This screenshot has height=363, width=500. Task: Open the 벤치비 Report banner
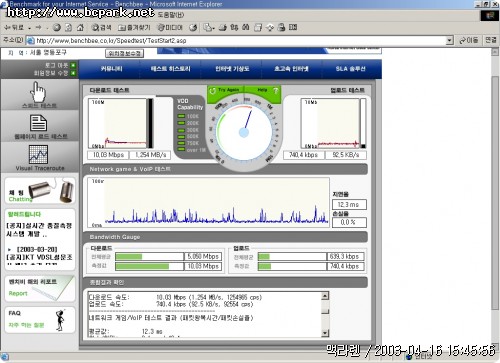click(x=40, y=288)
